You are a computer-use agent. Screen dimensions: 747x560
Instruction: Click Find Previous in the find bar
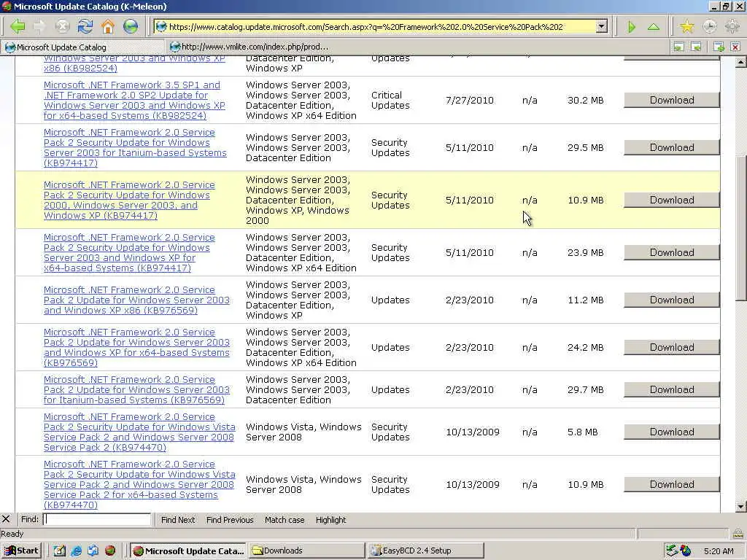(x=230, y=520)
